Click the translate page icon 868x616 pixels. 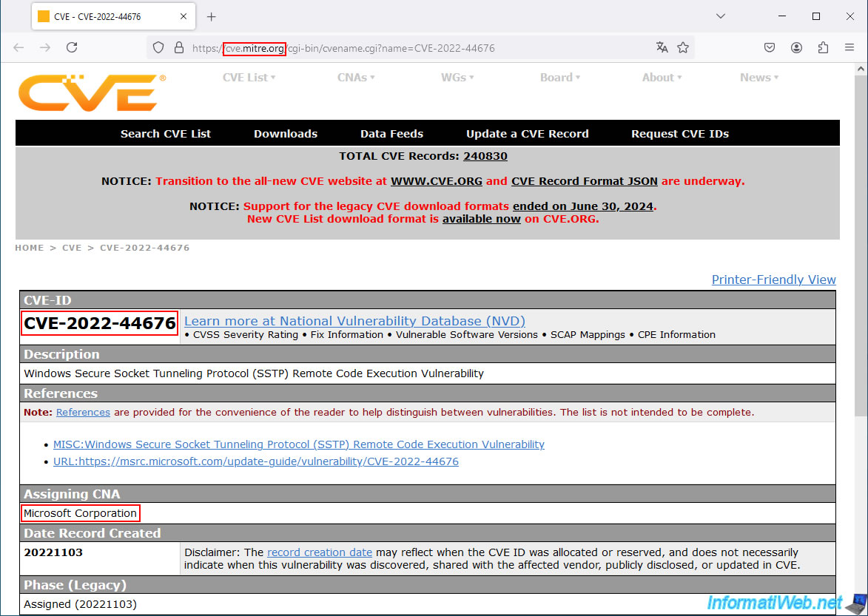(x=662, y=47)
